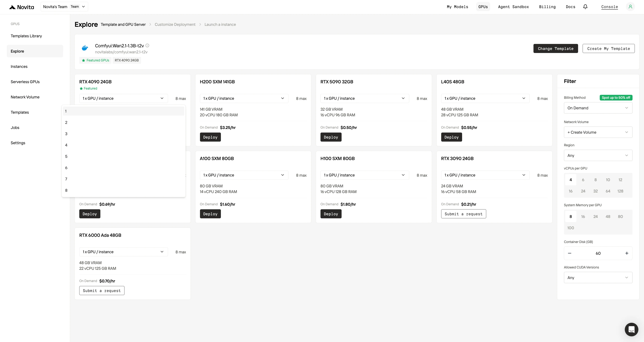Image resolution: width=644 pixels, height=342 pixels.
Task: Open Billing in top navigation
Action: click(x=547, y=7)
